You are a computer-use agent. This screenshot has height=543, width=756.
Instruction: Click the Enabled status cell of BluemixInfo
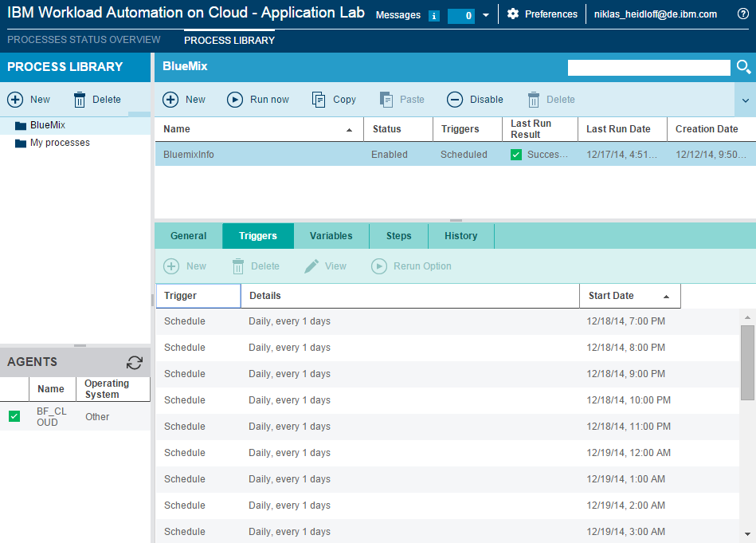click(390, 155)
